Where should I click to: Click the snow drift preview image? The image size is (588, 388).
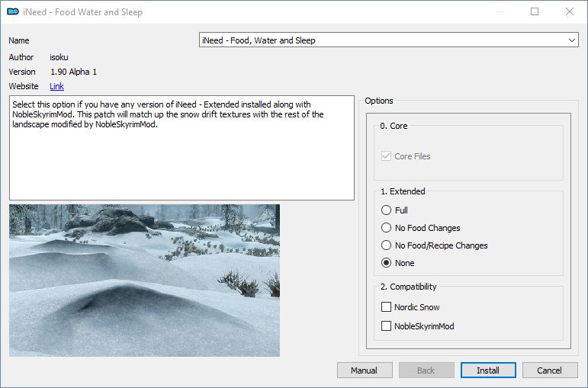[x=144, y=281]
